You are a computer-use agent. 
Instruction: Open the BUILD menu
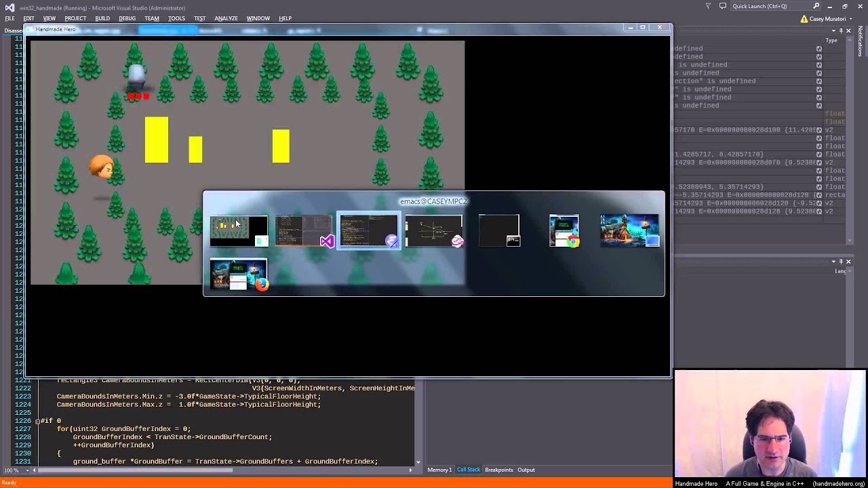coord(102,18)
